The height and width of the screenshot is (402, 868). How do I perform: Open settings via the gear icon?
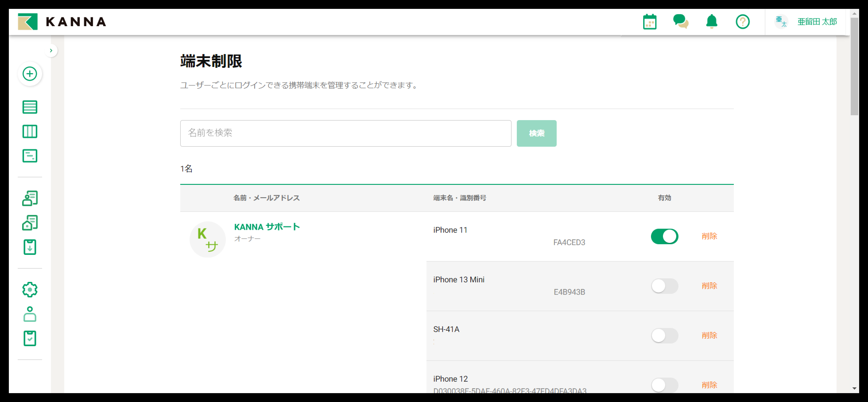coord(30,289)
